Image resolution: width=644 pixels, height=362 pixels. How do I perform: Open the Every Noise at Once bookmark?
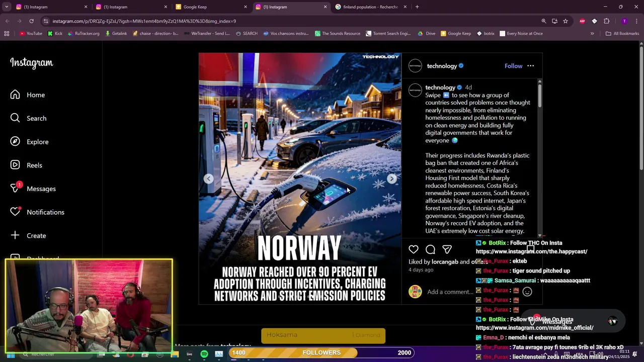pos(521,34)
